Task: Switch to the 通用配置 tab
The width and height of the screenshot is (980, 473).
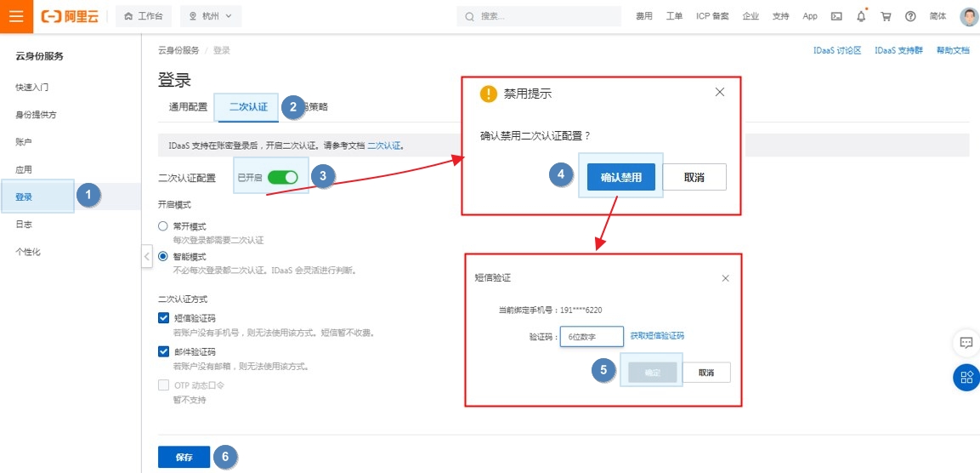Action: (188, 107)
